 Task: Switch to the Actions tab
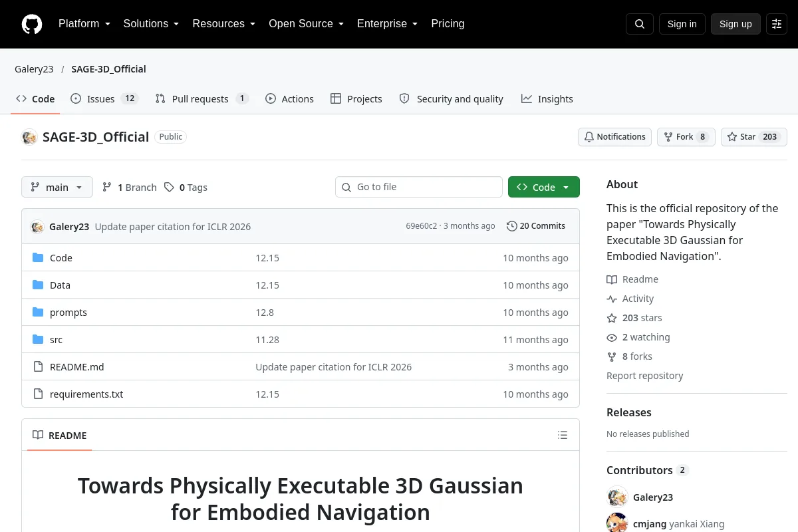click(x=289, y=99)
